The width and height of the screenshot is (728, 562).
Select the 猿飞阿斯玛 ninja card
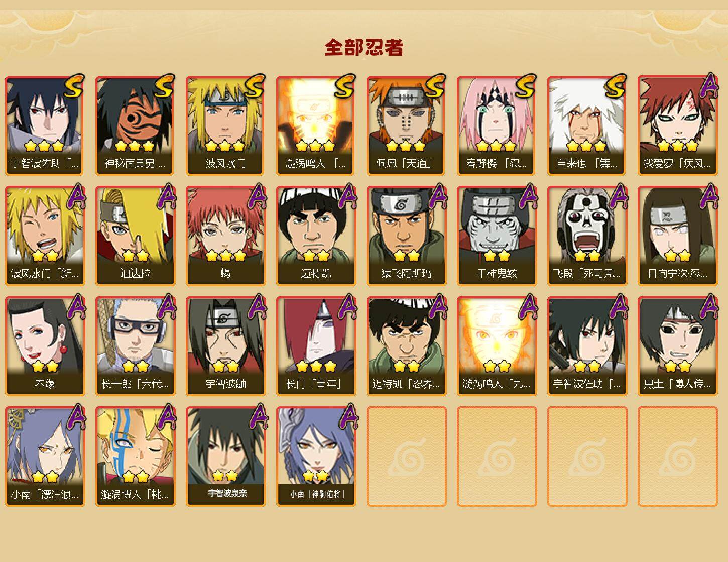pos(406,236)
